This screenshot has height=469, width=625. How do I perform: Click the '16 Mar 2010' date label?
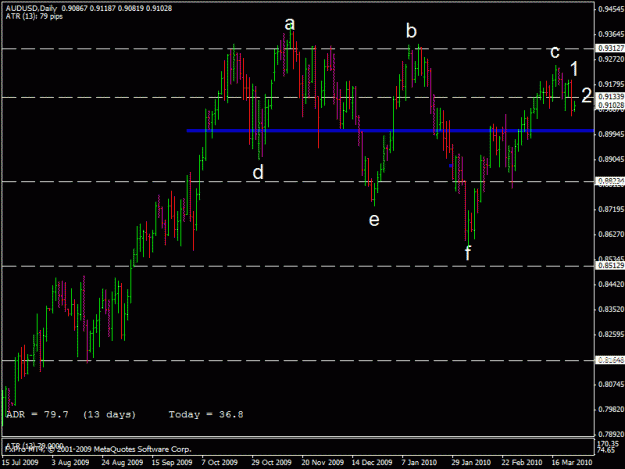click(572, 463)
